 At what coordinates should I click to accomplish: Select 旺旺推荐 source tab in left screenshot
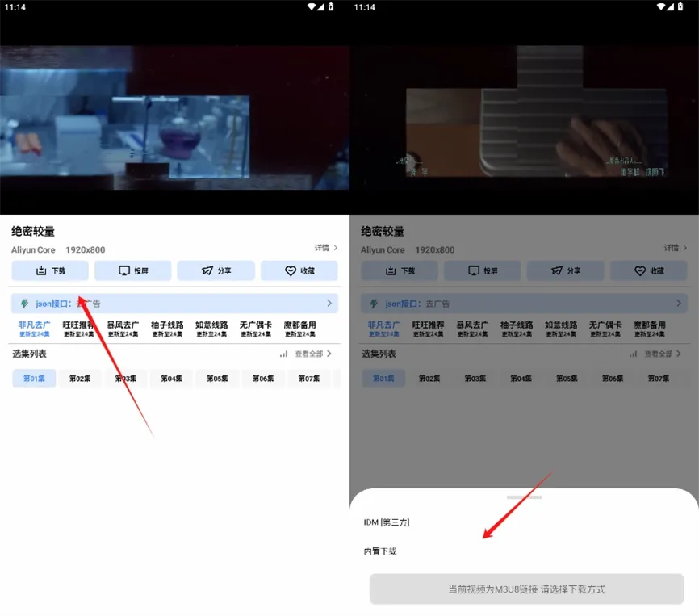(78, 329)
